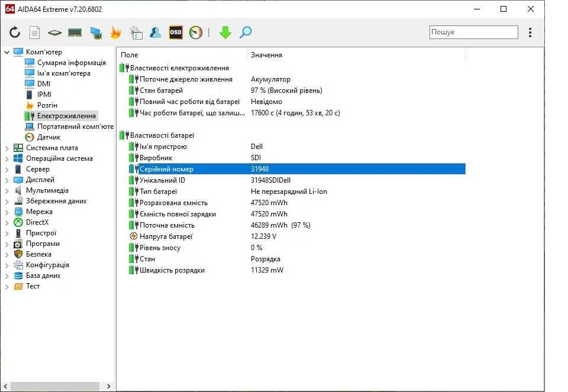
Task: Open the three-dot menu button
Action: [x=530, y=32]
